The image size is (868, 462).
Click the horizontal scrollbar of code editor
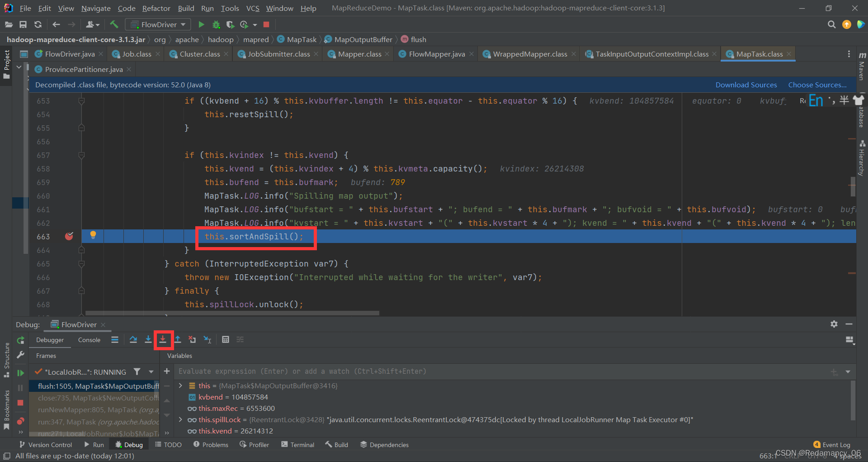pos(232,313)
